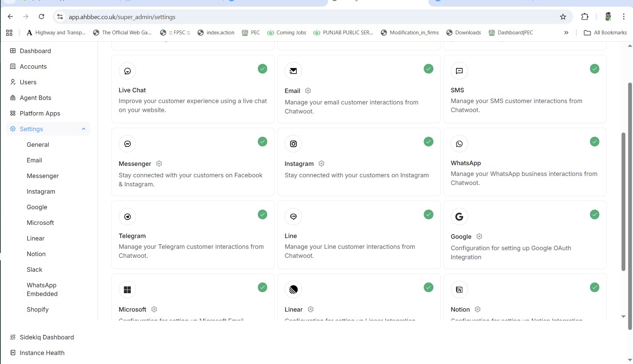Toggle the SMS enabled checkmark

pyautogui.click(x=594, y=69)
